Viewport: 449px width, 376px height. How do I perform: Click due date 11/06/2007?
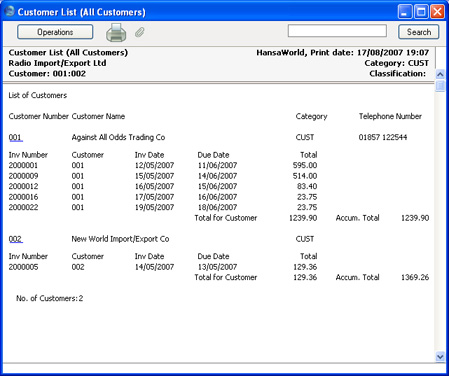(x=217, y=165)
